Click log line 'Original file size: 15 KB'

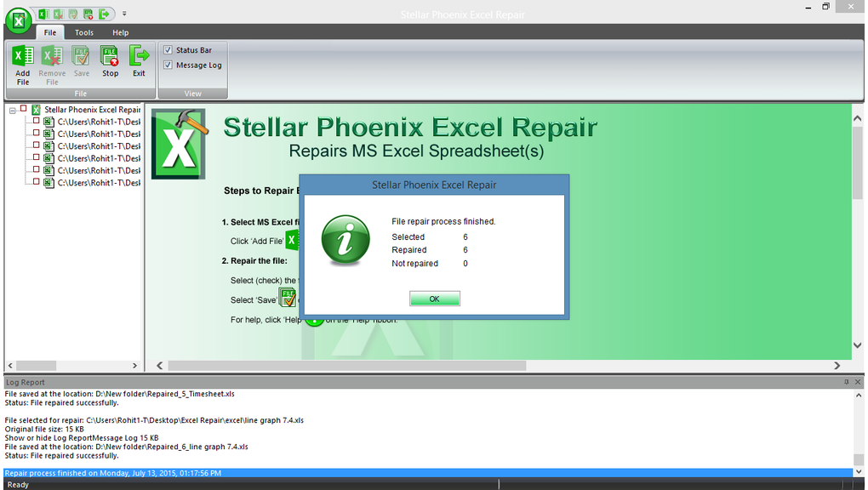(44, 429)
